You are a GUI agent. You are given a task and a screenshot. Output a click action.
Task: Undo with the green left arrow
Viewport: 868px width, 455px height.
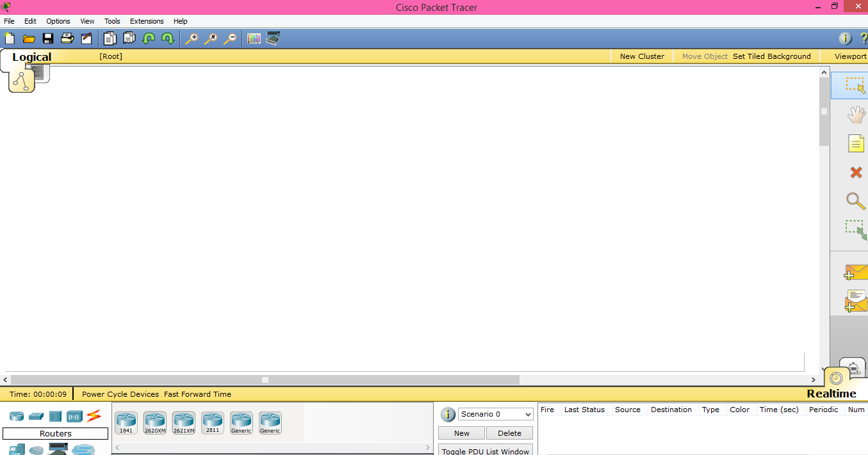pyautogui.click(x=149, y=38)
